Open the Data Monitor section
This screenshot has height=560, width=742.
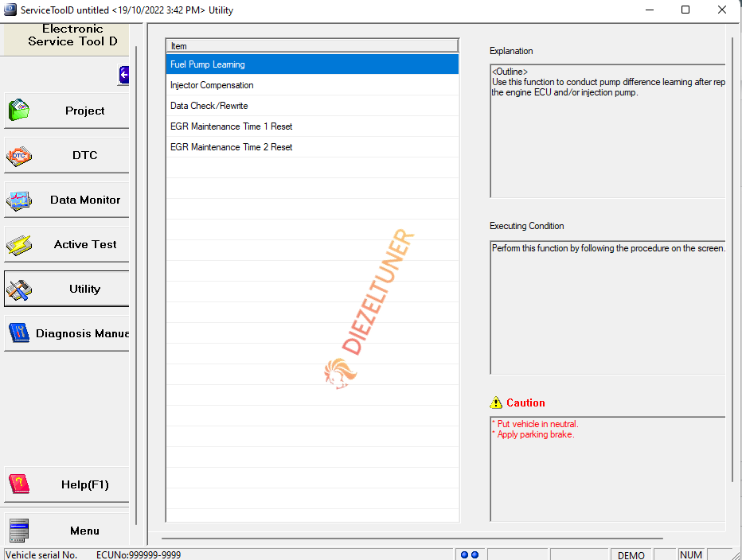[x=66, y=200]
